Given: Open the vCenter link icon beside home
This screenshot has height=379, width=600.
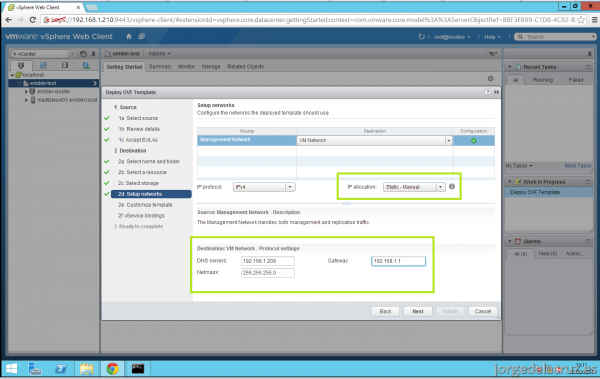Looking at the screenshot, I should [142, 36].
